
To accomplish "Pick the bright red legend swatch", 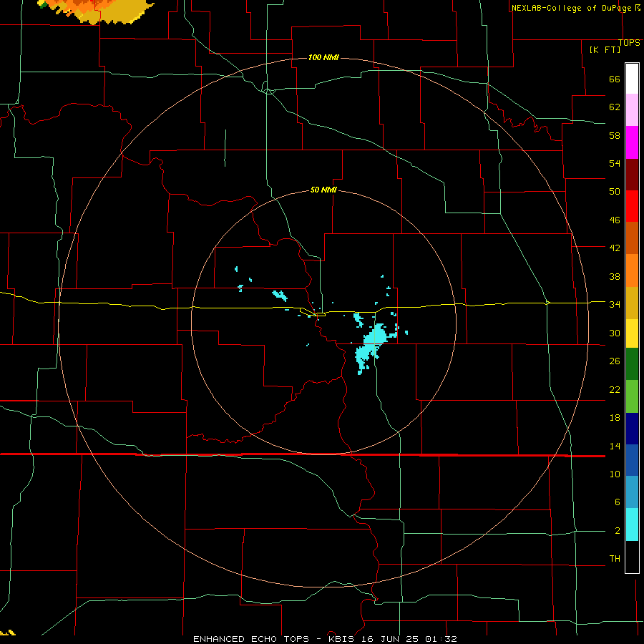I will point(632,206).
